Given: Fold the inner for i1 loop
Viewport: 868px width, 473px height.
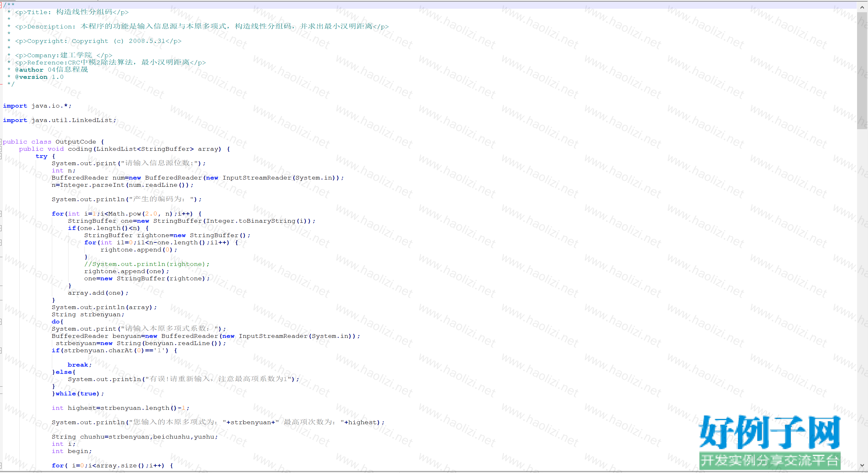Looking at the screenshot, I should [1, 242].
